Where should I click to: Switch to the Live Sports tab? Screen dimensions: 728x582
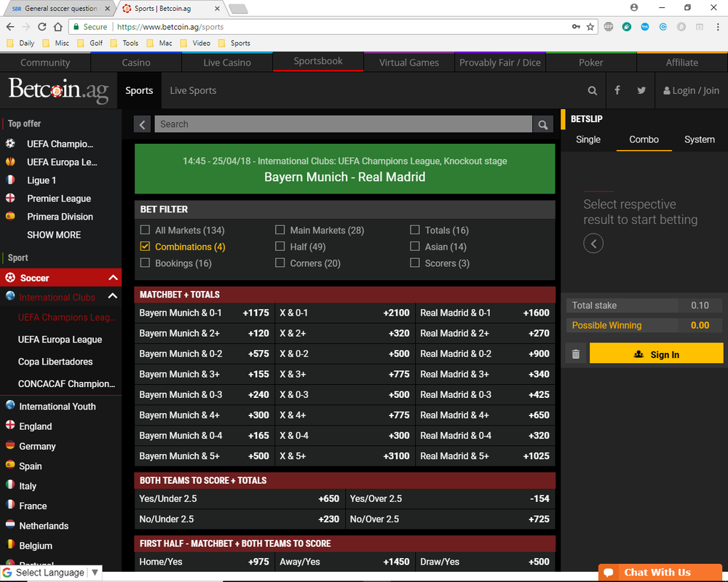193,90
